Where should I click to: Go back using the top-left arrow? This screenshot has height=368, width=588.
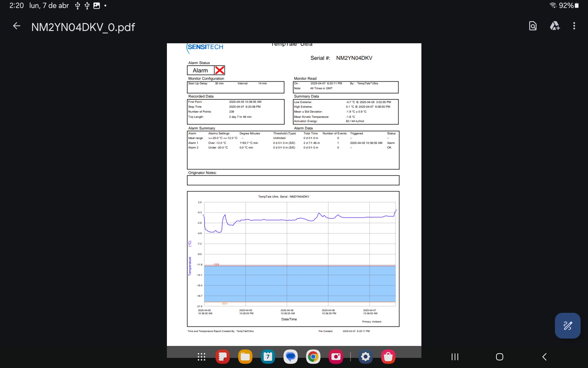[x=17, y=26]
